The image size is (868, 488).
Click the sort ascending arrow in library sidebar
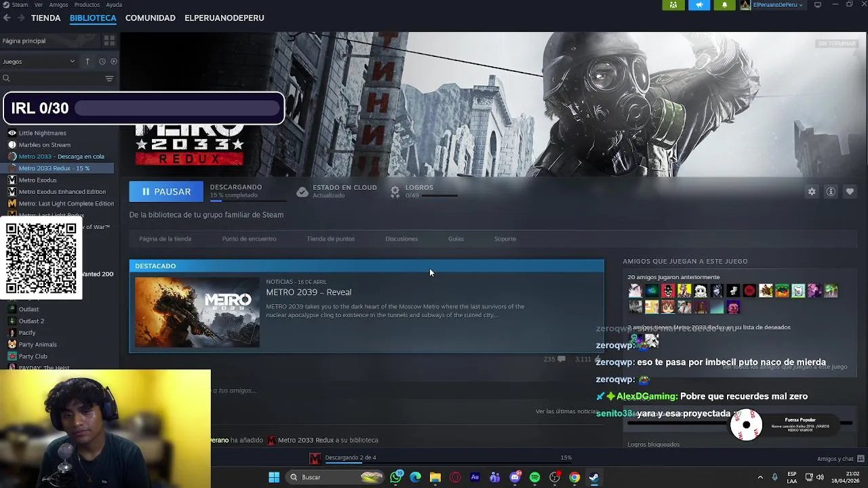(x=87, y=62)
